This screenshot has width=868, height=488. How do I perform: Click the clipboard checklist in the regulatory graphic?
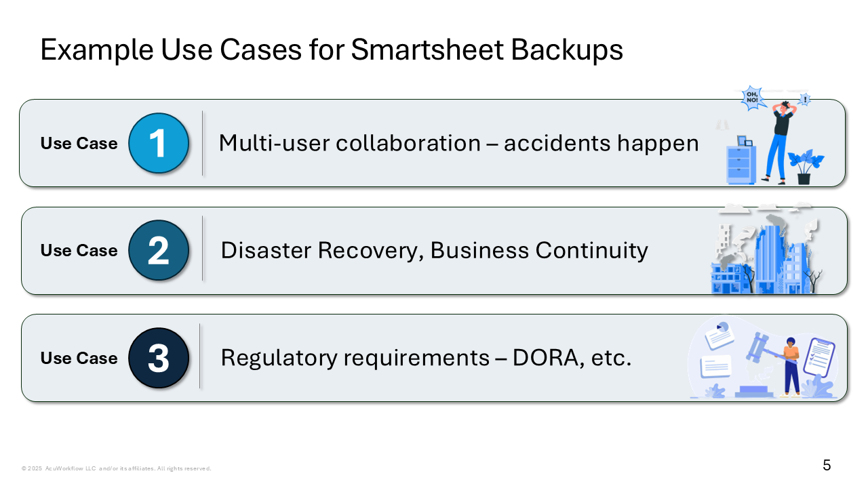click(819, 357)
